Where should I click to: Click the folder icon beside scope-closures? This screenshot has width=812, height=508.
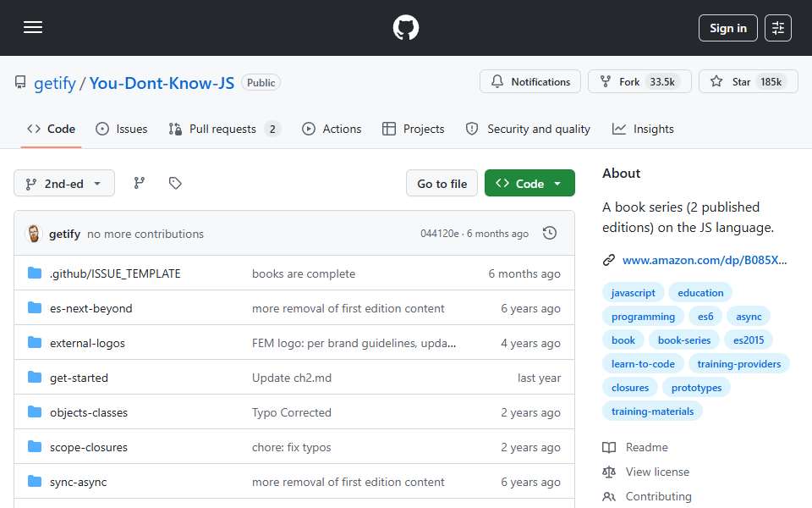coord(35,447)
